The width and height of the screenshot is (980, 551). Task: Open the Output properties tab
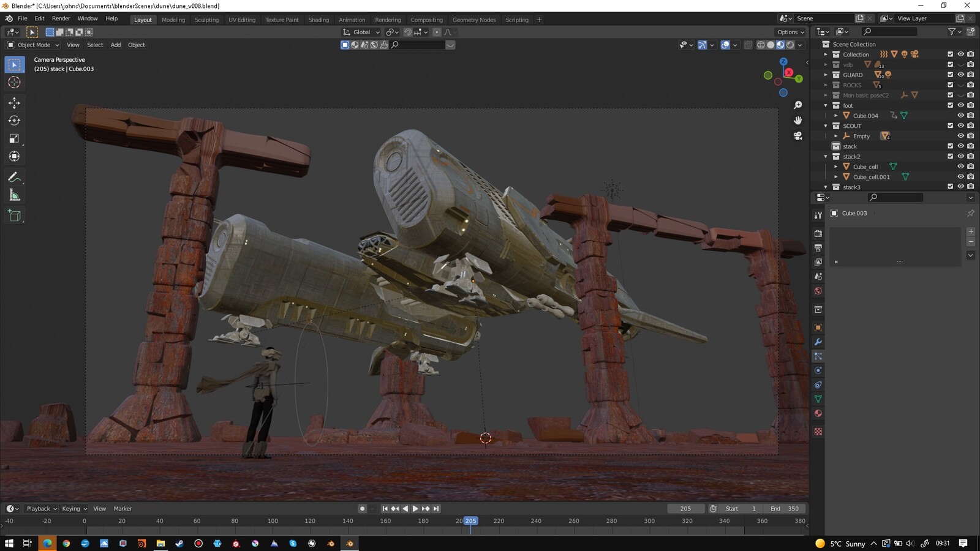coord(818,248)
